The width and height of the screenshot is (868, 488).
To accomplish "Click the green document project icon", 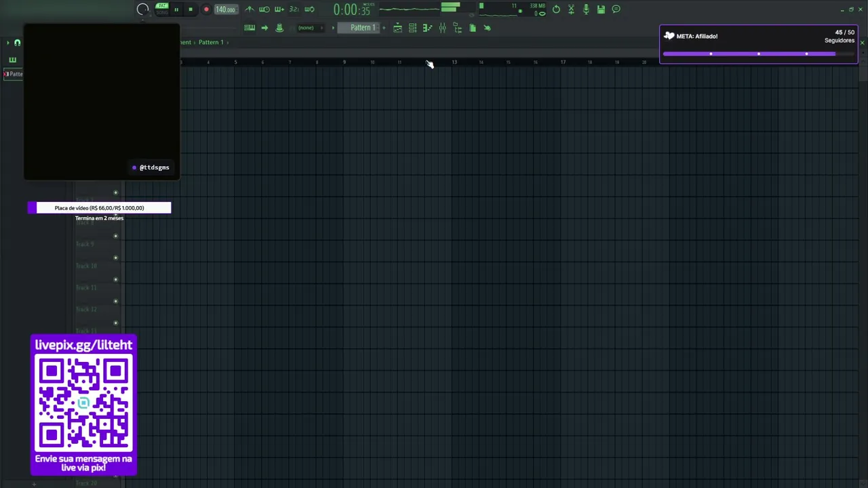I will tap(473, 28).
